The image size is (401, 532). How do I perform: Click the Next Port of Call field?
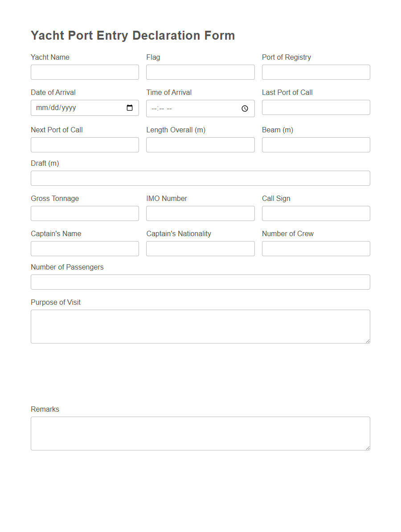85,144
